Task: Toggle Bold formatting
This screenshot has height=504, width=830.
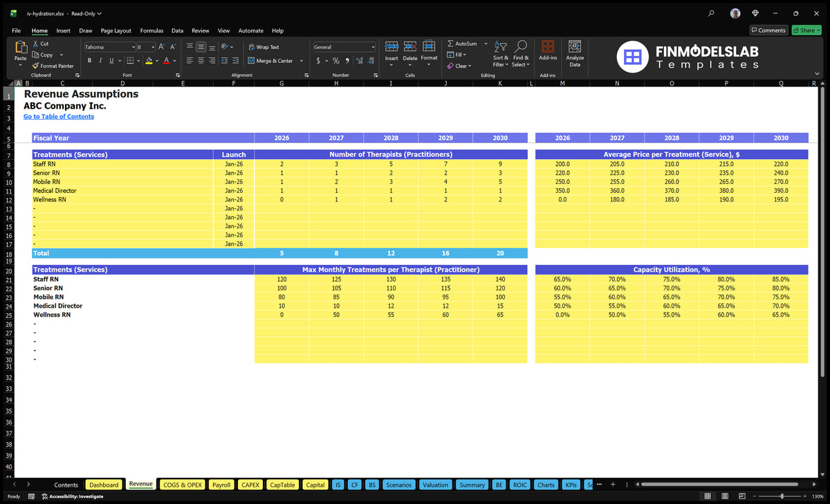Action: point(90,61)
